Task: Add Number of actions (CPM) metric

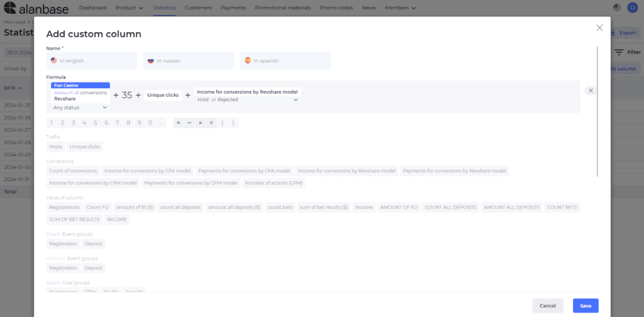Action: pyautogui.click(x=274, y=183)
